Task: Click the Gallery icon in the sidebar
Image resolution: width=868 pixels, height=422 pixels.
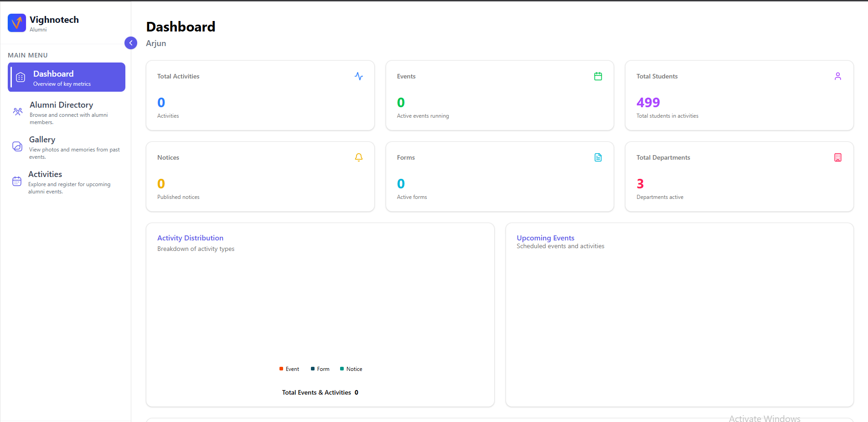Action: coord(17,146)
